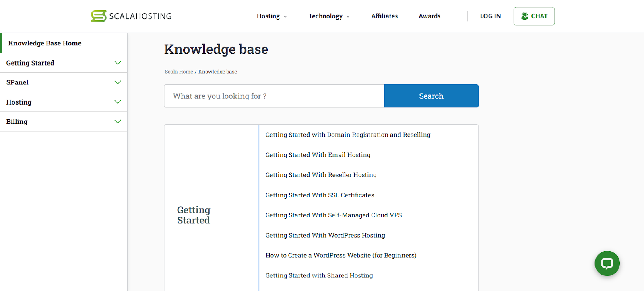The image size is (644, 291).
Task: Focus the 'What are you looking for' search field
Action: click(x=274, y=96)
